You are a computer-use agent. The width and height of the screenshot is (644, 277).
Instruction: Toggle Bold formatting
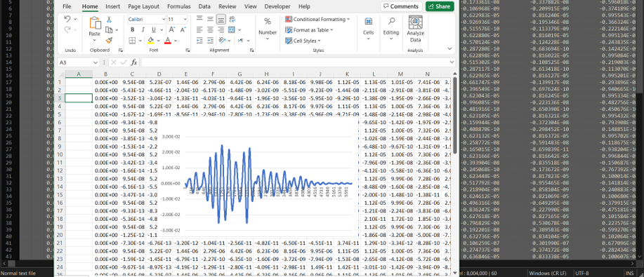(132, 29)
